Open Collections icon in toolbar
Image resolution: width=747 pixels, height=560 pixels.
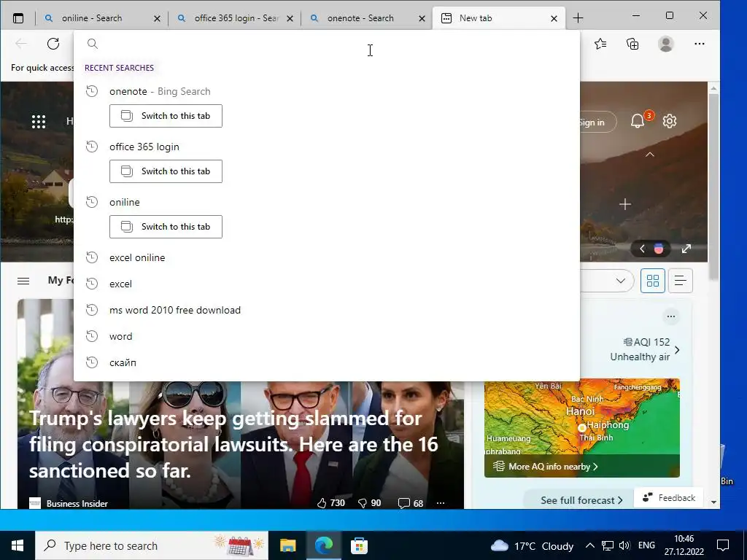click(632, 44)
